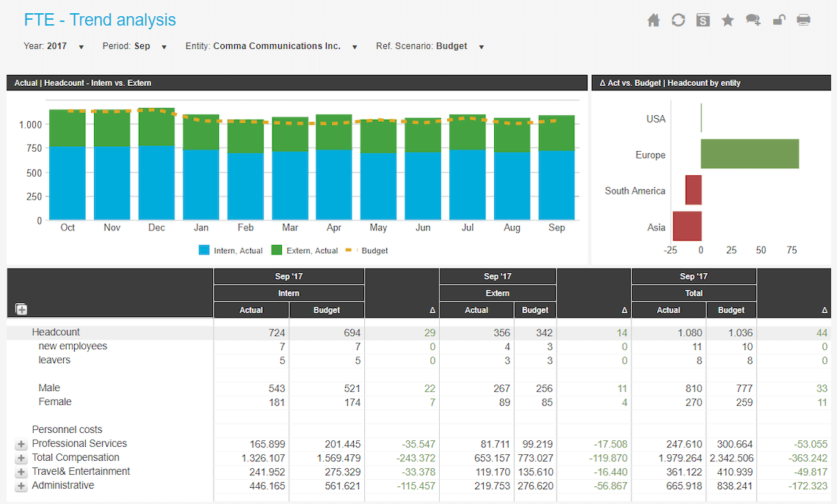Image resolution: width=837 pixels, height=504 pixels.
Task: Add a comment via chat bubble icon
Action: click(x=753, y=21)
